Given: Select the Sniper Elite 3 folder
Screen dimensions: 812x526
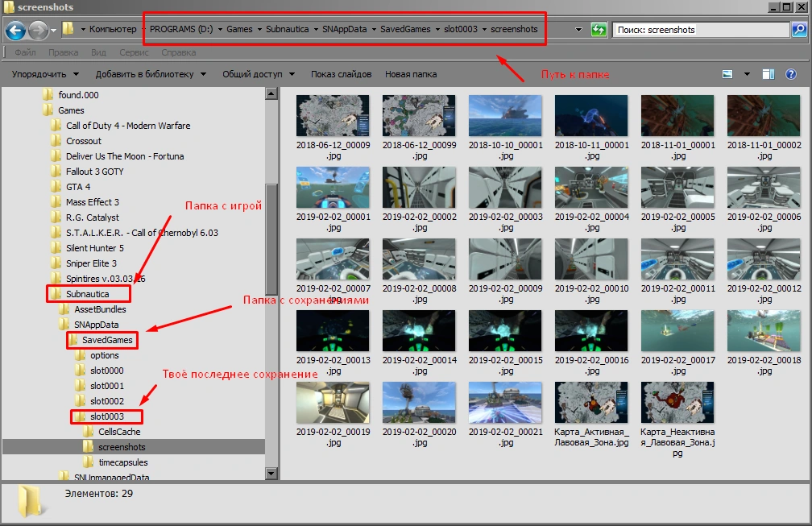Looking at the screenshot, I should pyautogui.click(x=91, y=263).
